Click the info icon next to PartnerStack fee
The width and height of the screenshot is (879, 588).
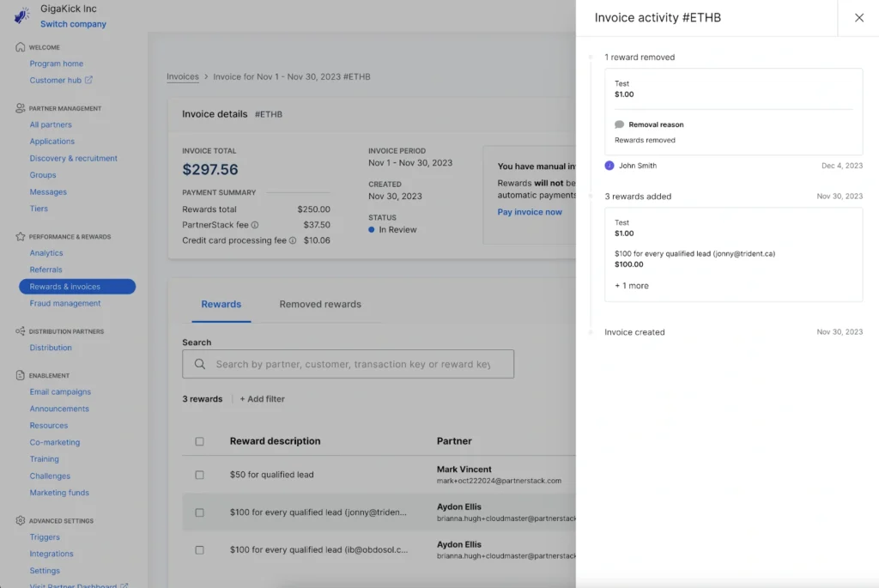coord(254,225)
